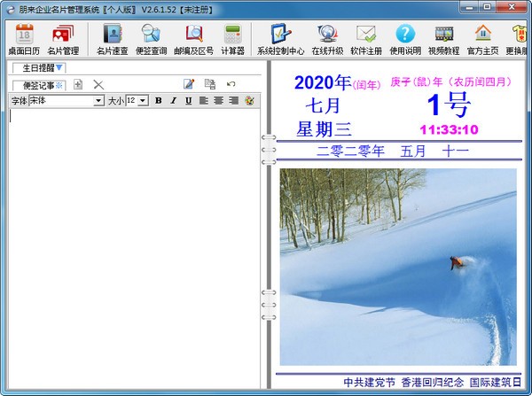Open 邮编及区号 postal code lookup
This screenshot has width=532, height=396.
[193, 39]
